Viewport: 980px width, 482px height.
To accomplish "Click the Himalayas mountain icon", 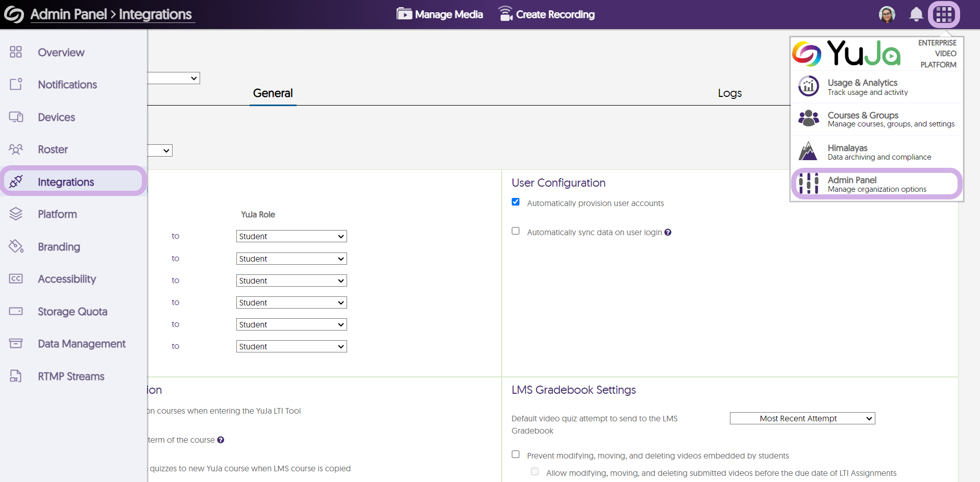I will click(808, 151).
